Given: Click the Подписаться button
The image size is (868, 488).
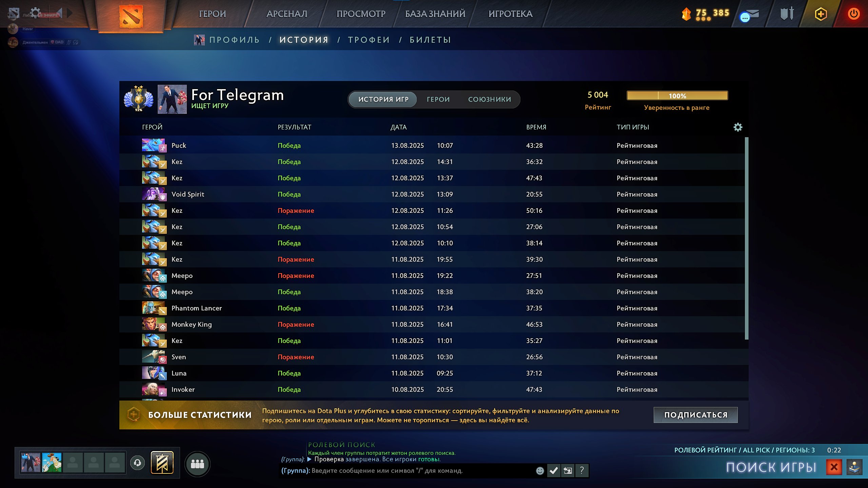Looking at the screenshot, I should coord(695,415).
